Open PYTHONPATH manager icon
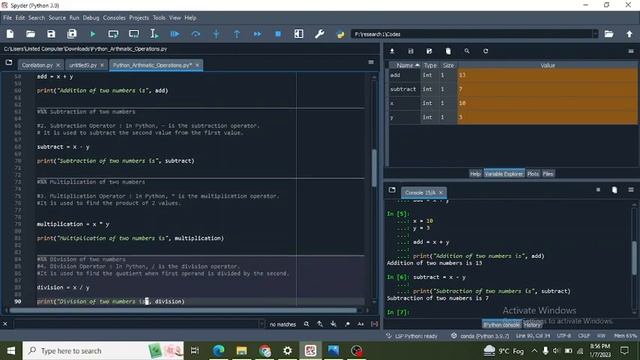 click(340, 34)
